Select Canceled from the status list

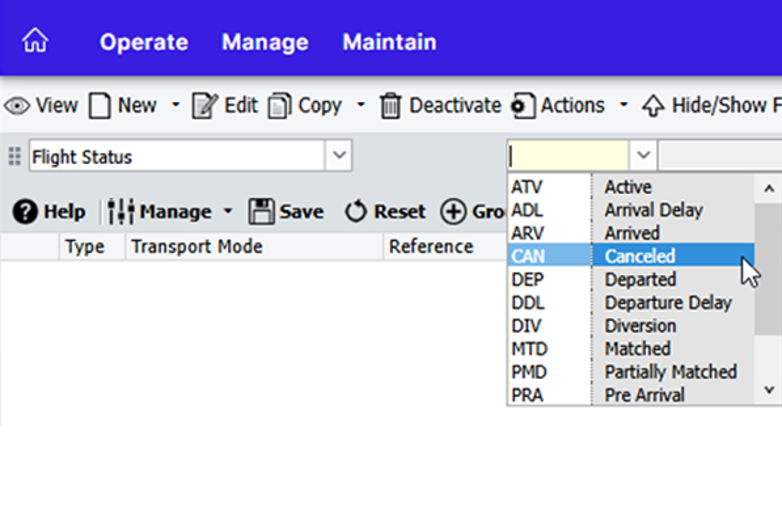[640, 256]
